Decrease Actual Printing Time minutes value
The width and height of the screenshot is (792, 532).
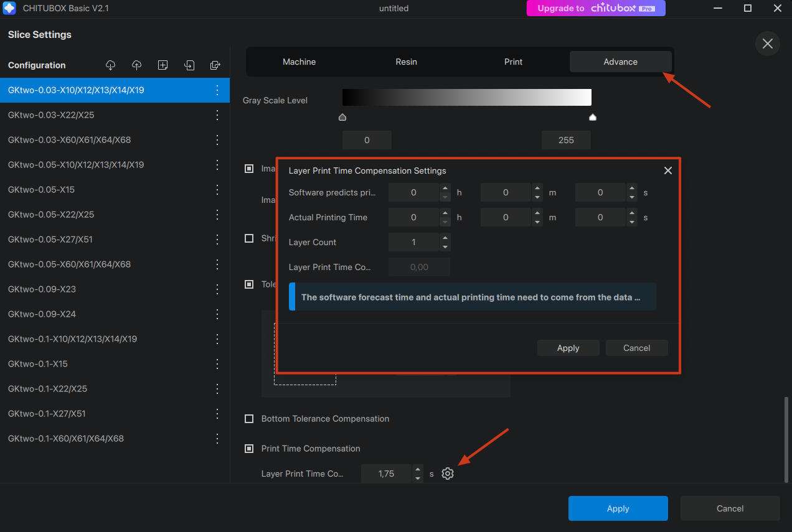coord(537,222)
